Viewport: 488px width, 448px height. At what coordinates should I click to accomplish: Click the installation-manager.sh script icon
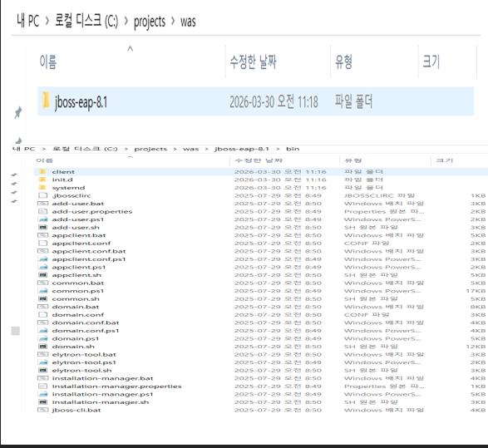point(42,402)
